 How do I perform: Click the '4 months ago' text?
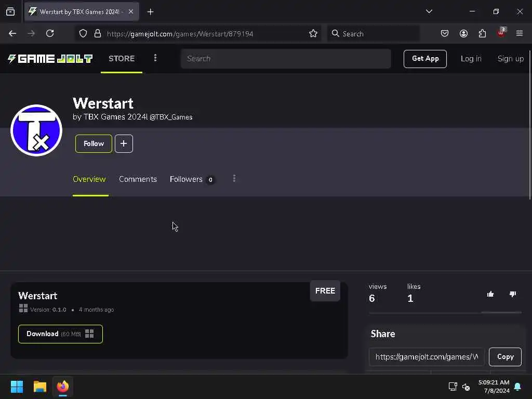click(96, 310)
